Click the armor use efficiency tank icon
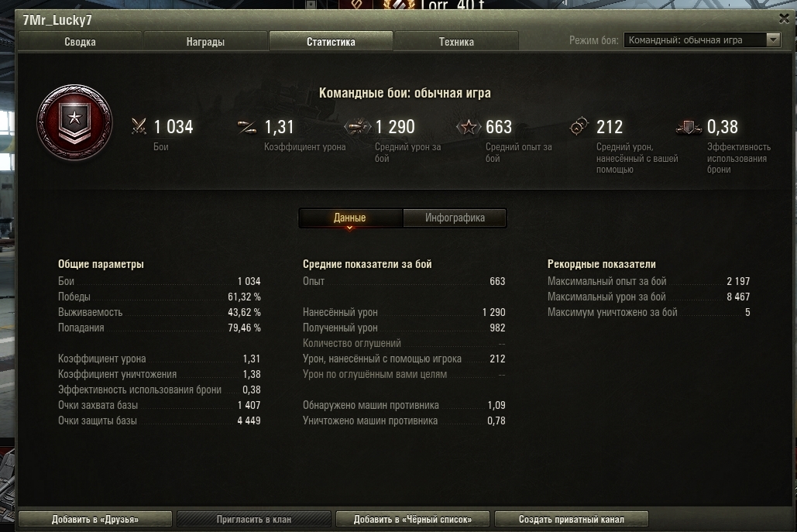Viewport: 797px width, 532px height. tap(689, 127)
